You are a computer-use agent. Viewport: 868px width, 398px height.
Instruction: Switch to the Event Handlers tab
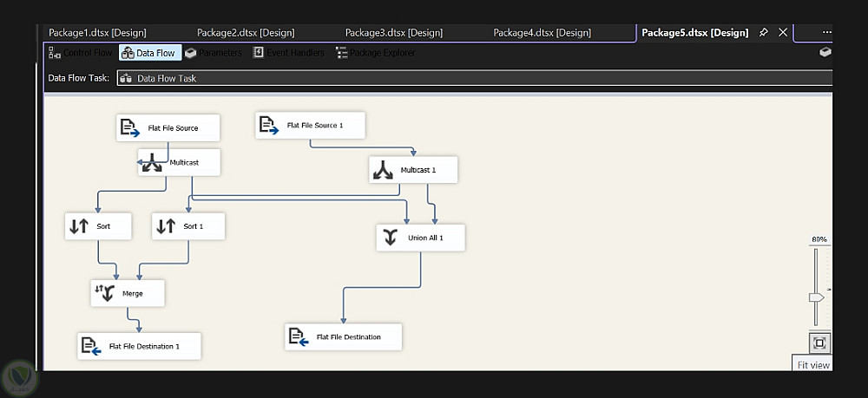pos(289,53)
